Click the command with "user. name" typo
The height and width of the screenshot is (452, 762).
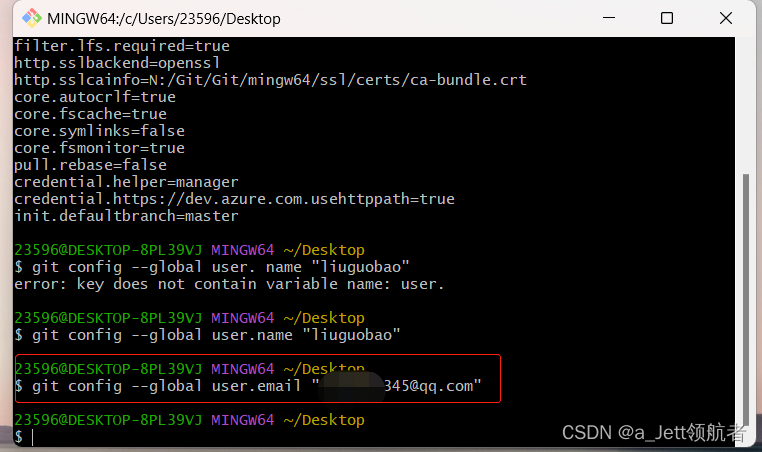(212, 267)
